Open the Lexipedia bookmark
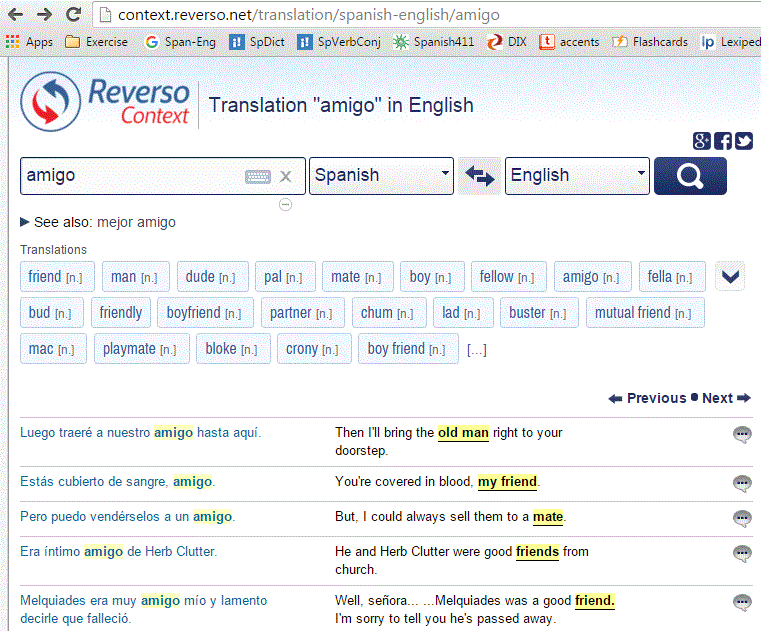Image resolution: width=761 pixels, height=631 pixels. (730, 42)
